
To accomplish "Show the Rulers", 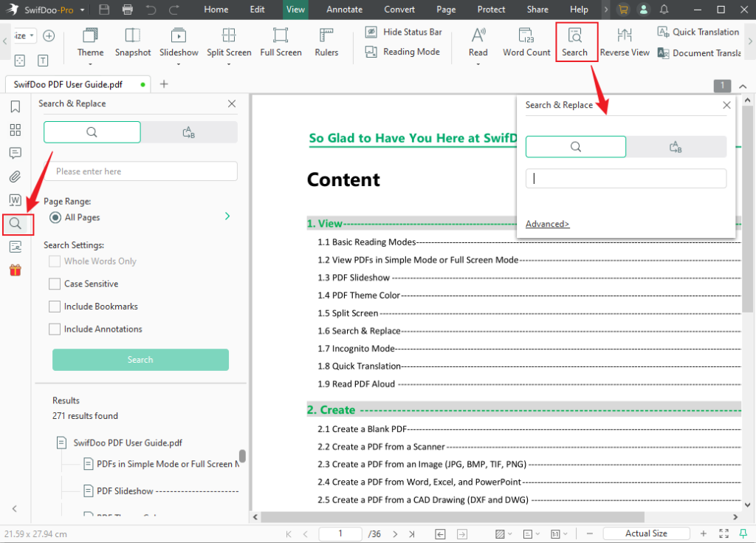I will click(x=326, y=43).
